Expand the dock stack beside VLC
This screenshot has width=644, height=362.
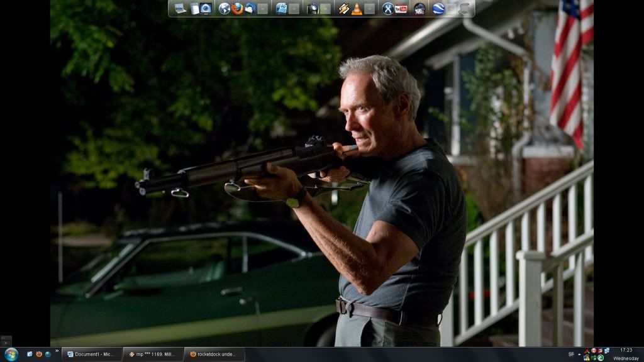coord(369,9)
